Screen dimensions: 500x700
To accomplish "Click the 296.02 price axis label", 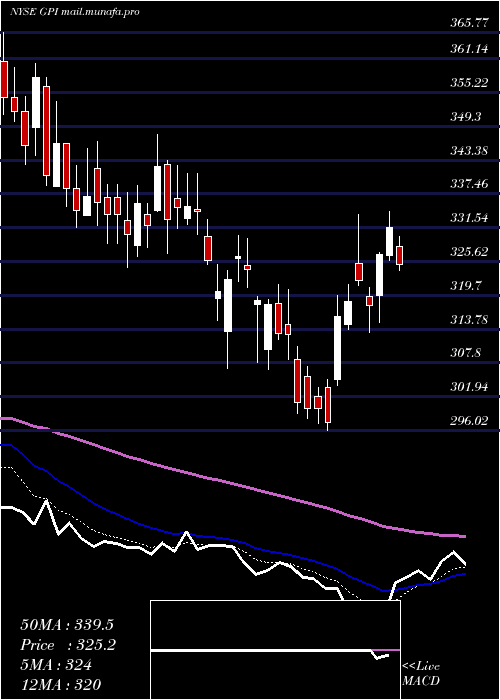I will coord(469,421).
